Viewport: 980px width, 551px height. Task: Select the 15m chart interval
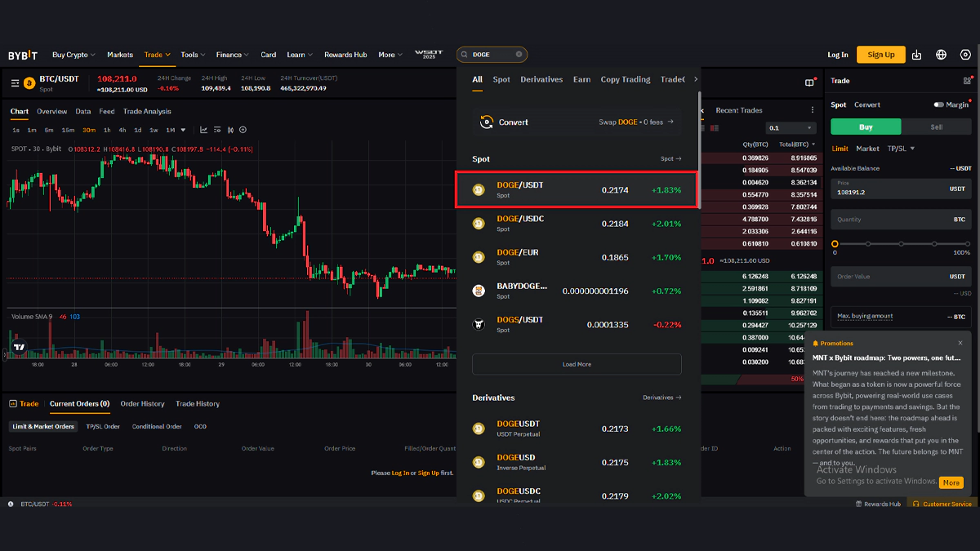(69, 130)
